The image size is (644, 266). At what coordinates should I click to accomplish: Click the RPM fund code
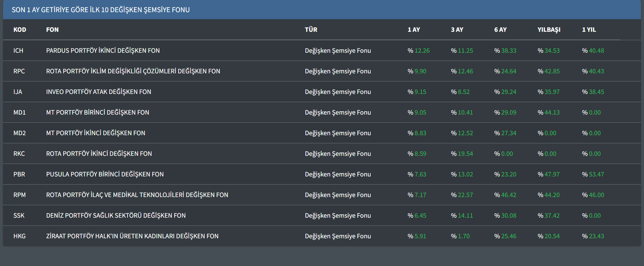(x=20, y=195)
